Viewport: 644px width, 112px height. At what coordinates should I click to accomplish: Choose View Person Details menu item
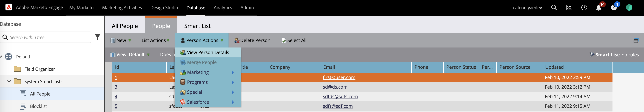[x=208, y=52]
